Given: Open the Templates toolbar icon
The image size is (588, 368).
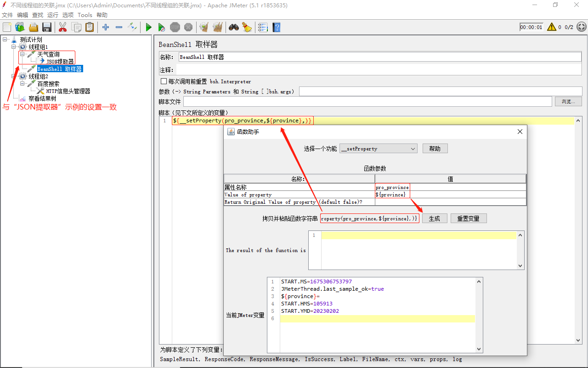Looking at the screenshot, I should pyautogui.click(x=20, y=27).
